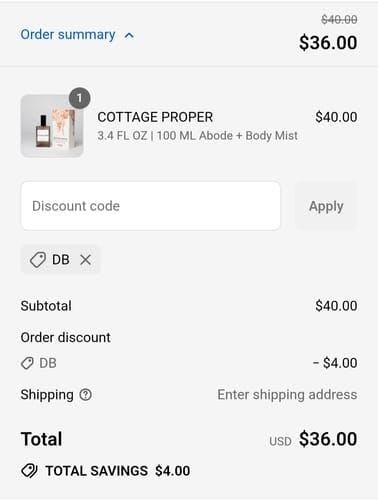Collapse the Order summary chevron
The image size is (378, 500).
tap(129, 35)
